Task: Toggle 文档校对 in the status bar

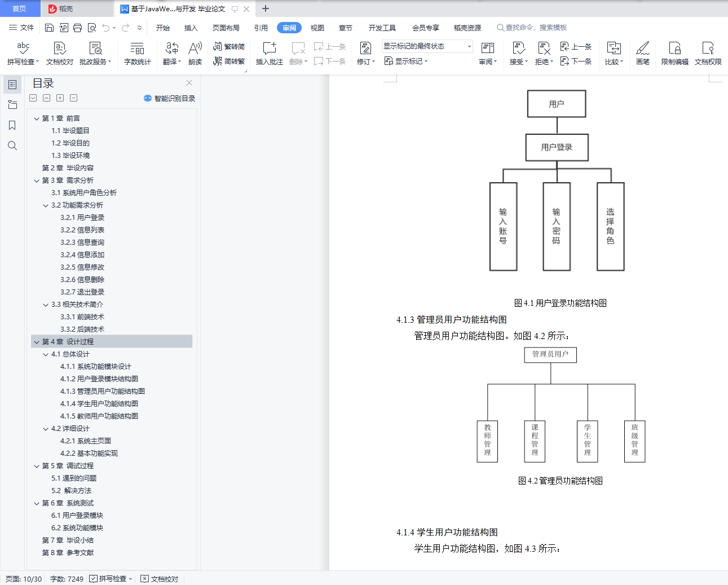Action: [x=160, y=579]
